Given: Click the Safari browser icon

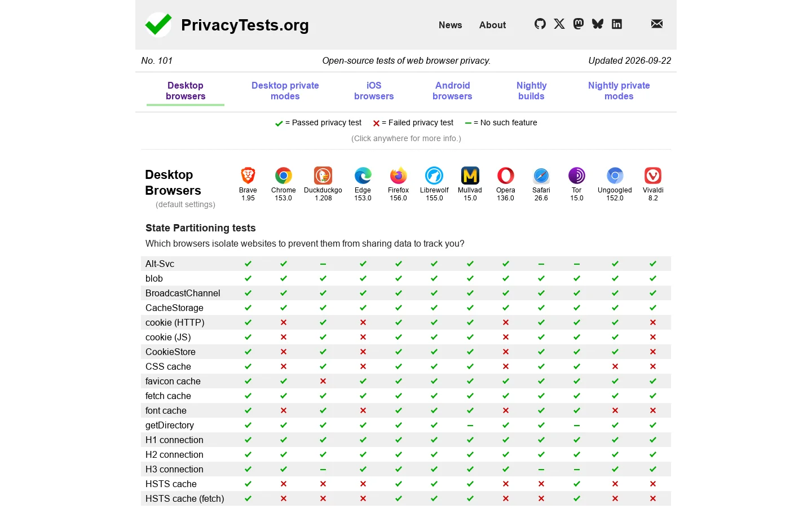Looking at the screenshot, I should pyautogui.click(x=541, y=176).
